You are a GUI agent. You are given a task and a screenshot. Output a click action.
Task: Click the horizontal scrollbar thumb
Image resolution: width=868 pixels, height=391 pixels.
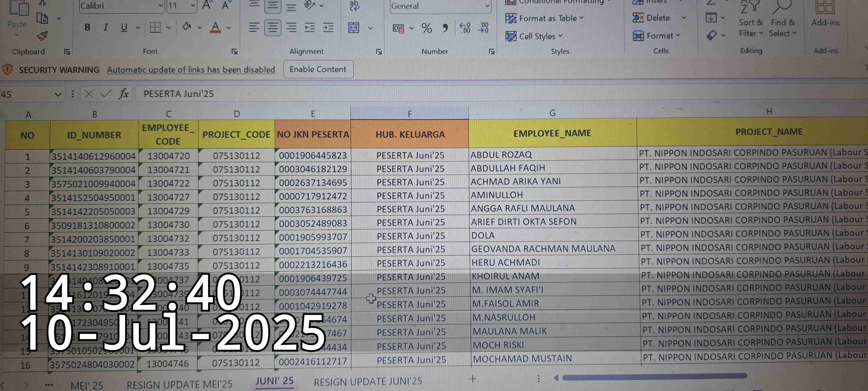[654, 377]
